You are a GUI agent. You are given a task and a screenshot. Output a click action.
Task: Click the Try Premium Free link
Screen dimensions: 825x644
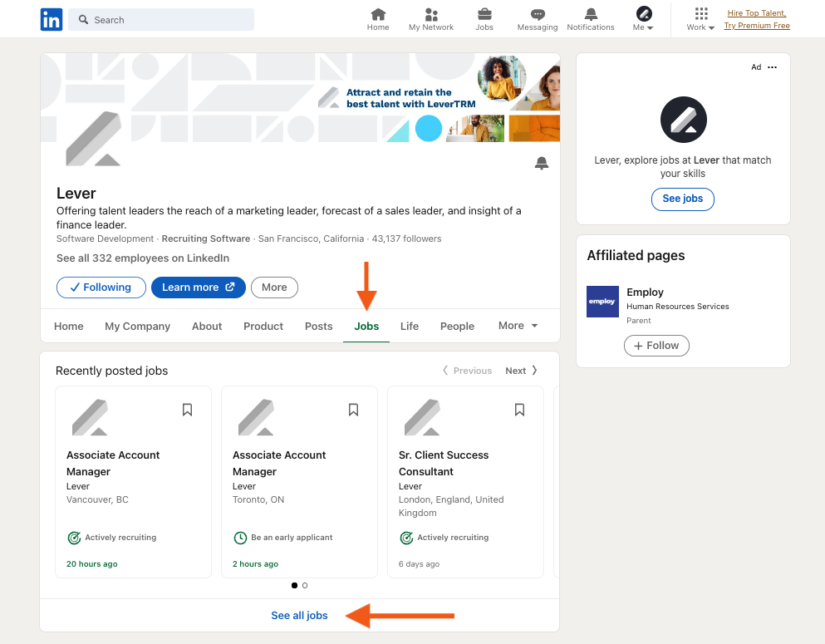(x=757, y=25)
